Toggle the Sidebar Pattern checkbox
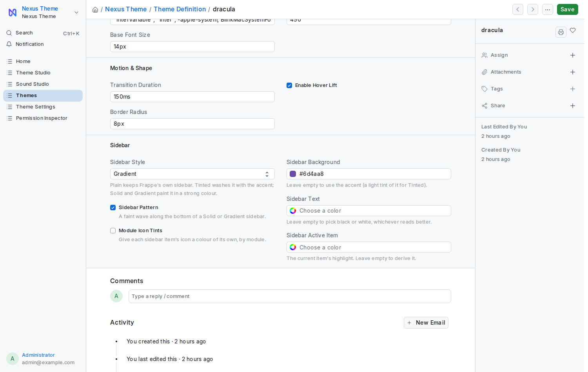588x372 pixels. [x=113, y=208]
